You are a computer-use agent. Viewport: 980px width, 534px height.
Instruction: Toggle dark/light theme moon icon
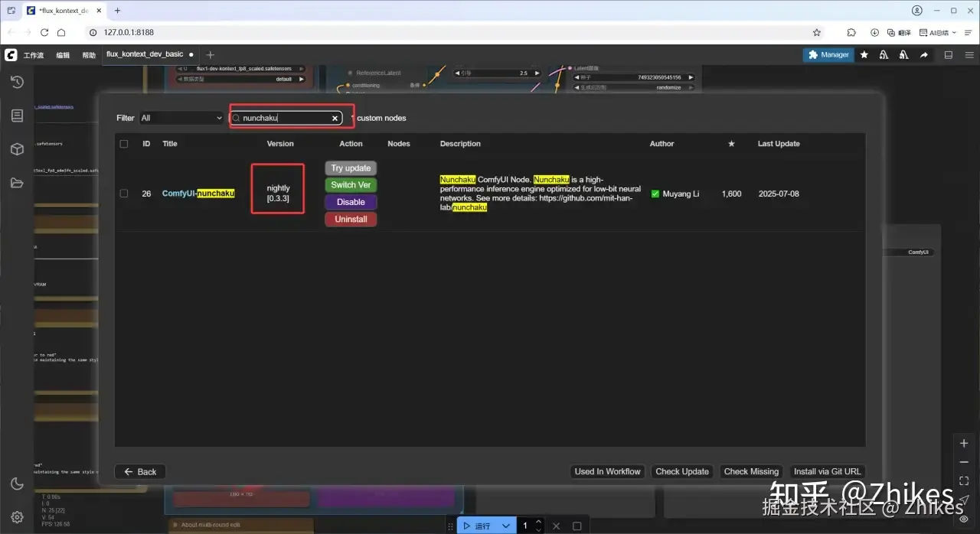17,484
